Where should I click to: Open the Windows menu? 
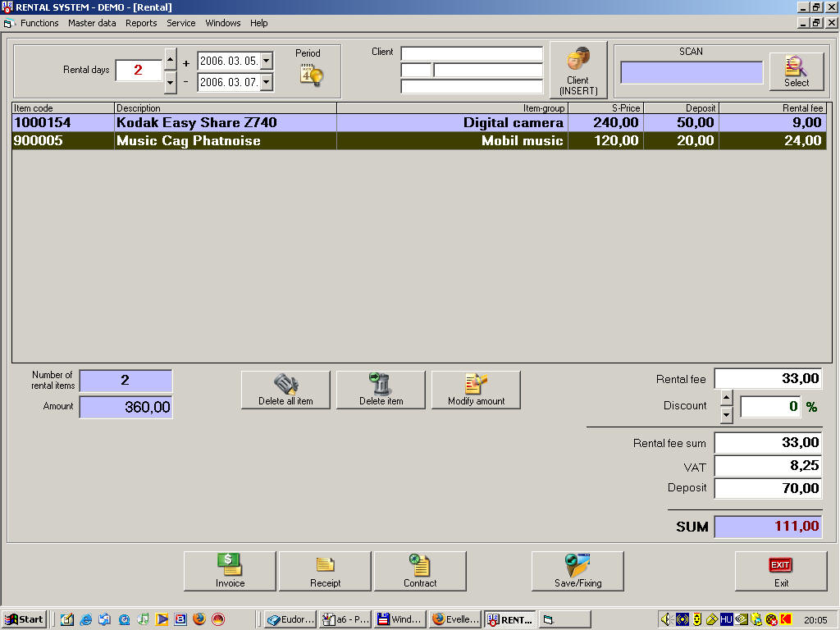pyautogui.click(x=223, y=23)
